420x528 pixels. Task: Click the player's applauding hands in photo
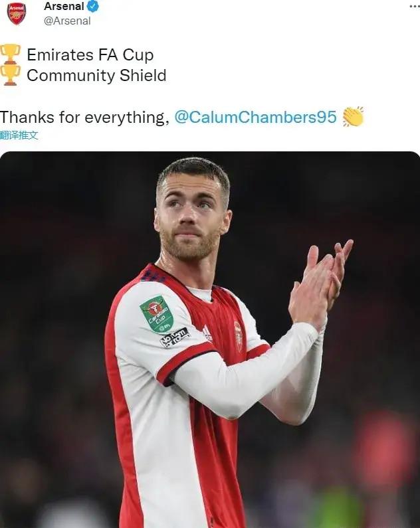[x=319, y=284]
